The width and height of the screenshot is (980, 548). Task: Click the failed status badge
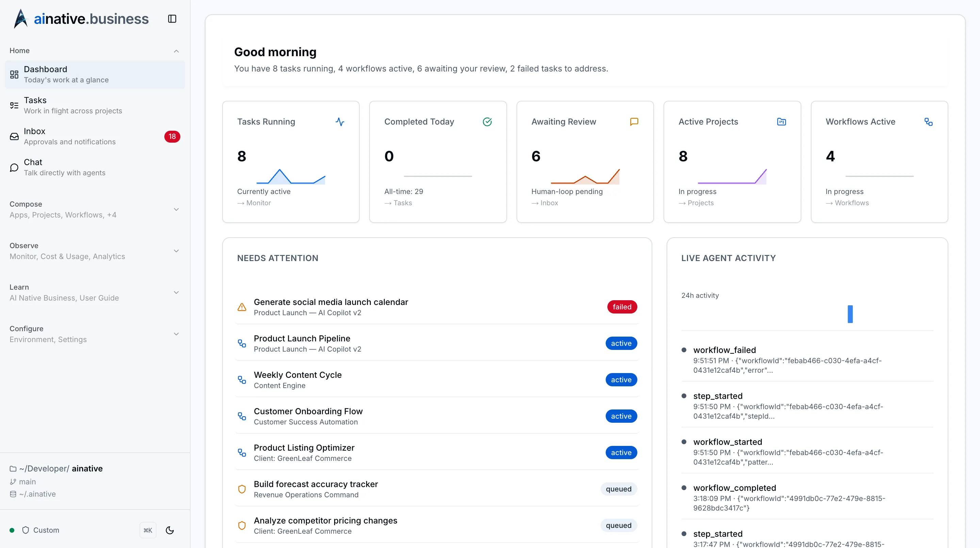(x=622, y=307)
